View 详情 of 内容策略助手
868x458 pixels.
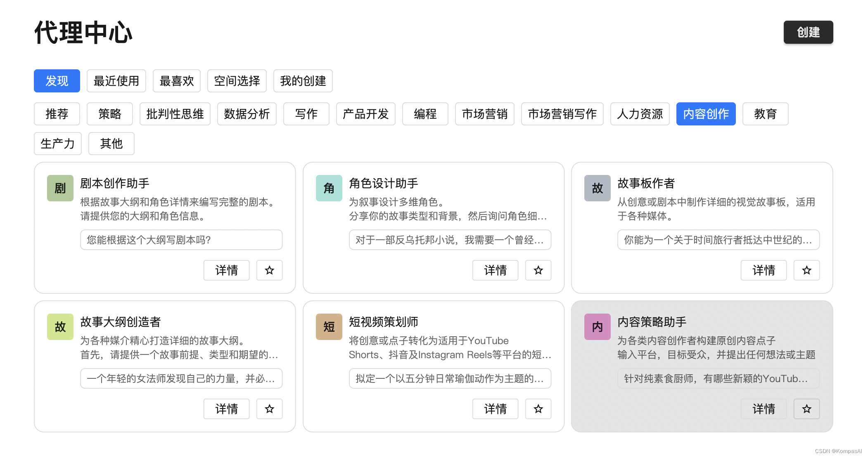click(x=764, y=409)
